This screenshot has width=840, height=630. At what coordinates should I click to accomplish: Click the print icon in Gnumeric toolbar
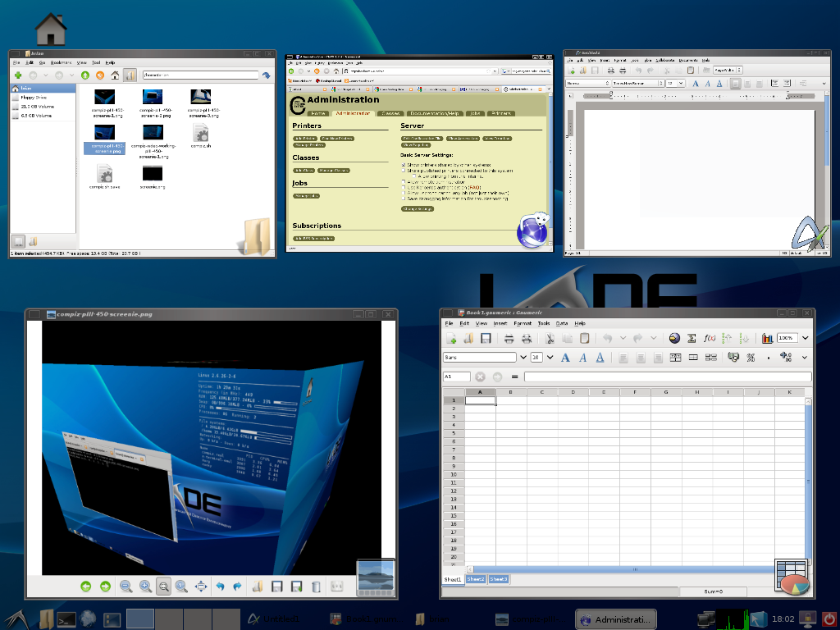click(509, 338)
